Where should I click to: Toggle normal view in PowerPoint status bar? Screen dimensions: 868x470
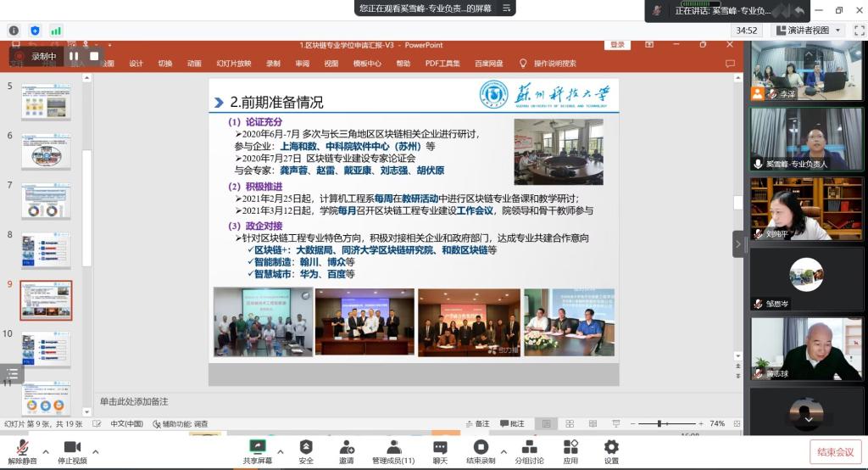coord(546,423)
